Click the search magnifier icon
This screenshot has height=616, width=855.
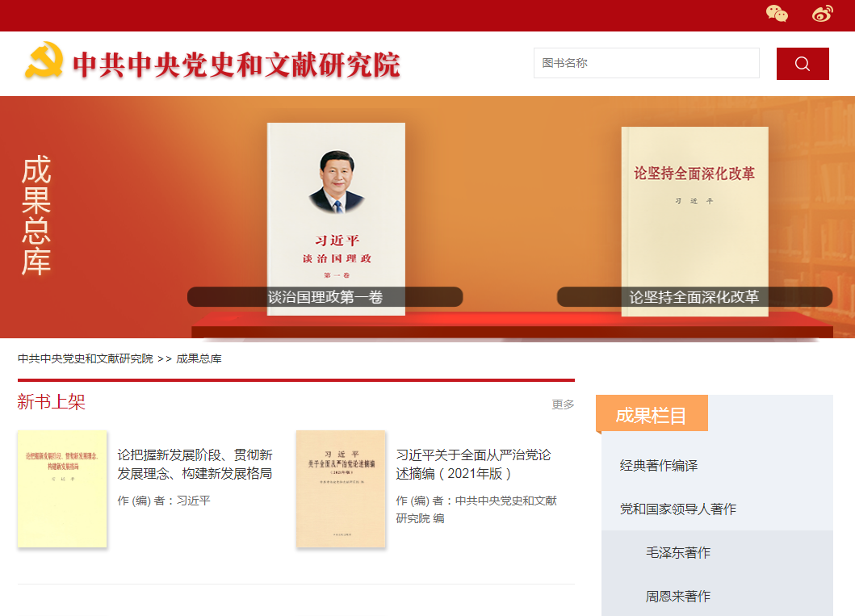(802, 63)
